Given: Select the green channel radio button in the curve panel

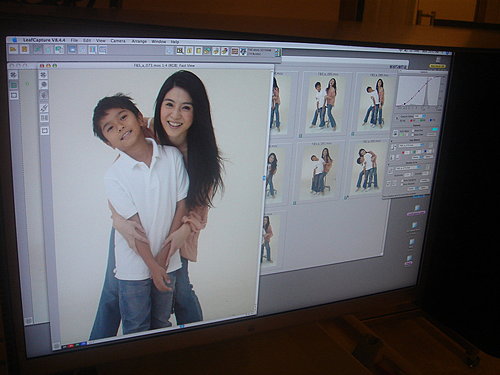Looking at the screenshot, I should coord(421,120).
